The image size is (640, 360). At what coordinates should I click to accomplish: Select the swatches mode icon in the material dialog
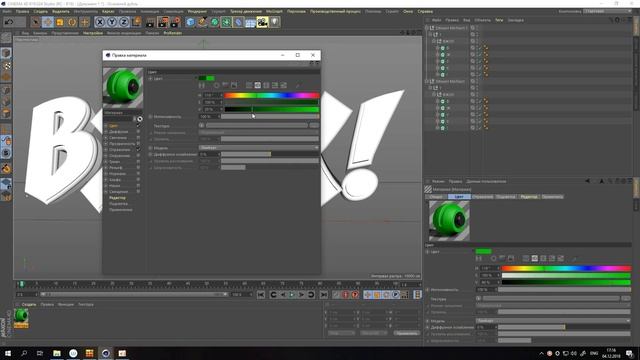point(284,85)
